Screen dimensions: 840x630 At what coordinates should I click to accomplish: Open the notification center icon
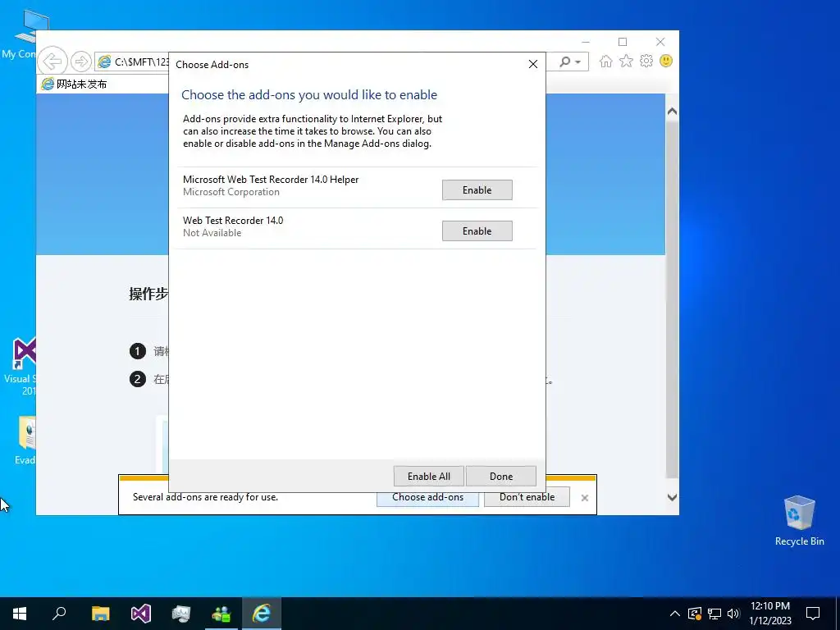pyautogui.click(x=813, y=614)
